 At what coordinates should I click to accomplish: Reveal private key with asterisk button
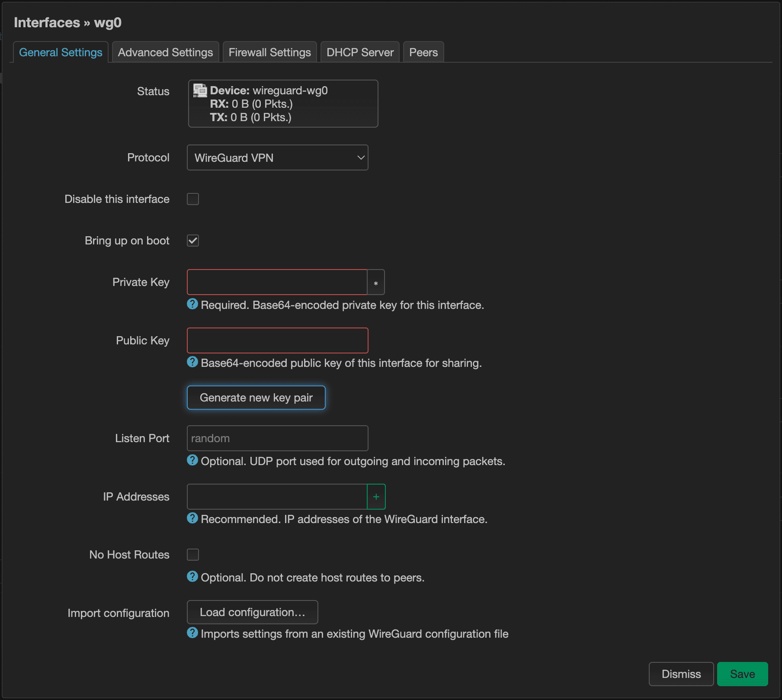click(376, 283)
